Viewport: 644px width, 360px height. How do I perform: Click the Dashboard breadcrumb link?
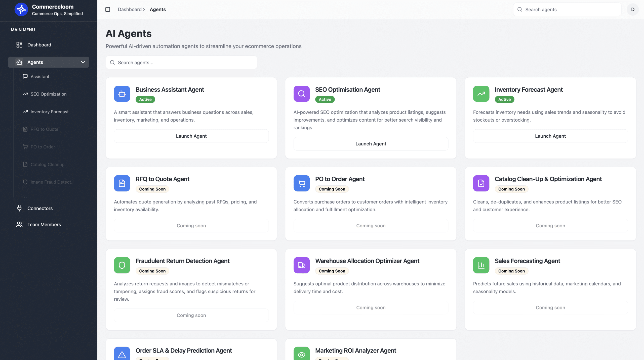coord(130,10)
